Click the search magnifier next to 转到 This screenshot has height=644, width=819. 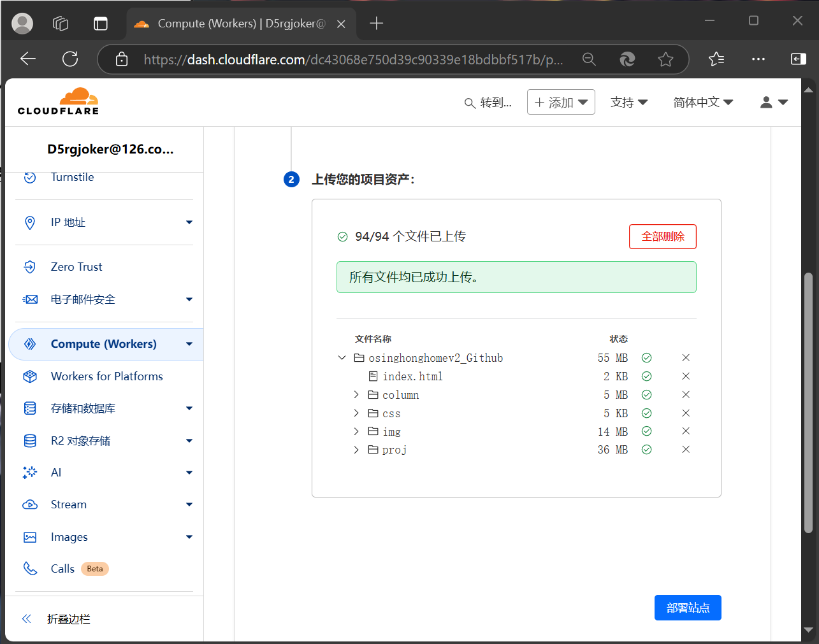tap(470, 103)
